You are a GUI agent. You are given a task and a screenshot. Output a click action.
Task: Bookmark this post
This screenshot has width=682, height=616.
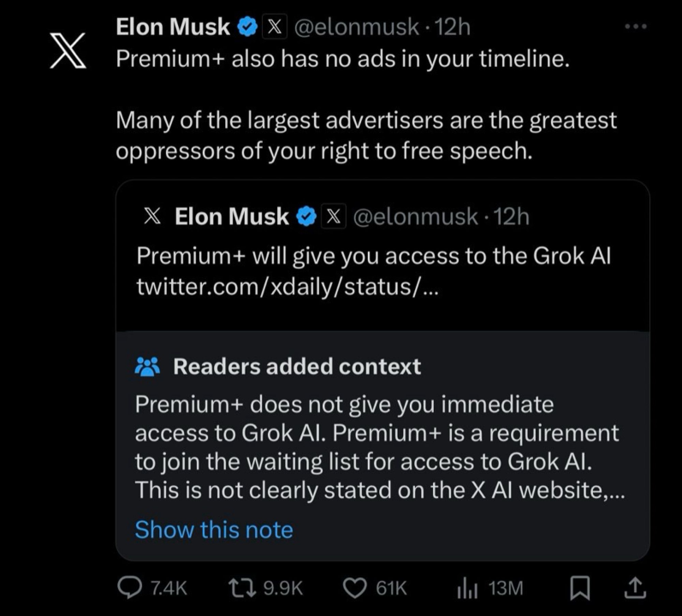coord(580,588)
